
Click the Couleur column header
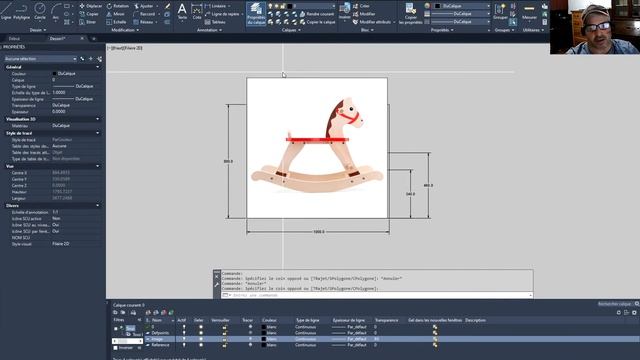coord(269,320)
